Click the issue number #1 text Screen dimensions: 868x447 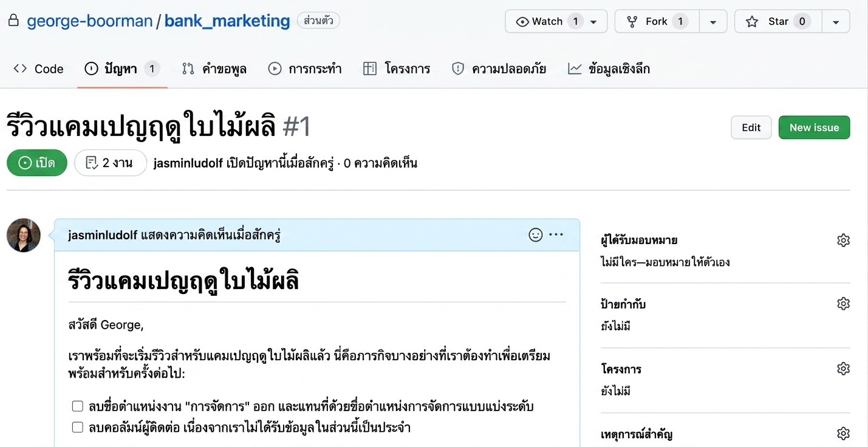(x=297, y=127)
